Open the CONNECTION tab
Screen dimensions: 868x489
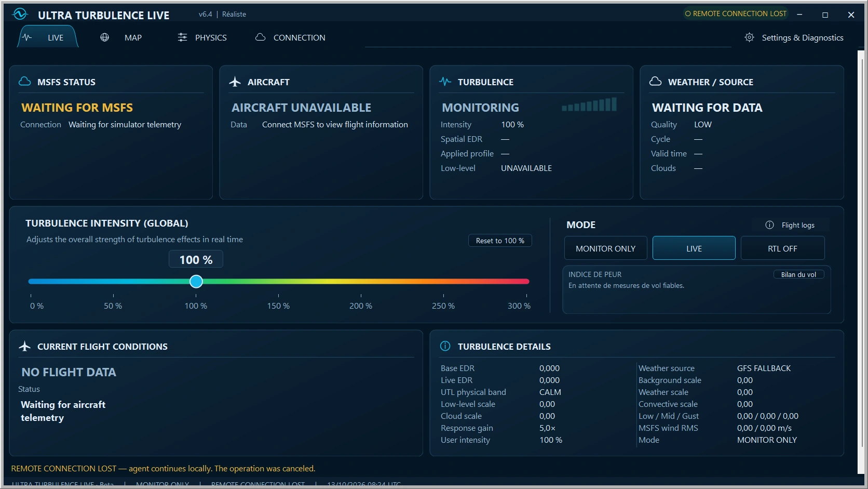(291, 37)
